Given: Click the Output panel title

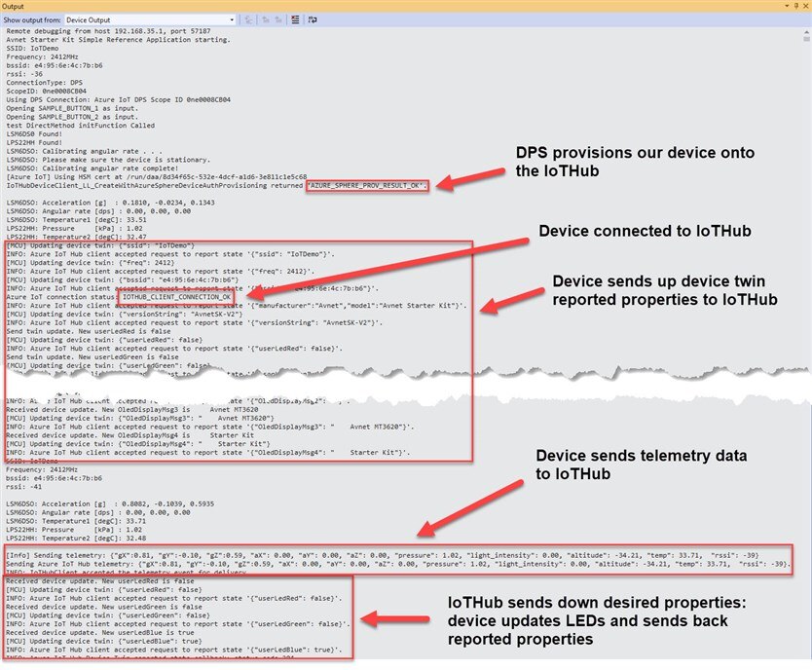Looking at the screenshot, I should pos(13,6).
